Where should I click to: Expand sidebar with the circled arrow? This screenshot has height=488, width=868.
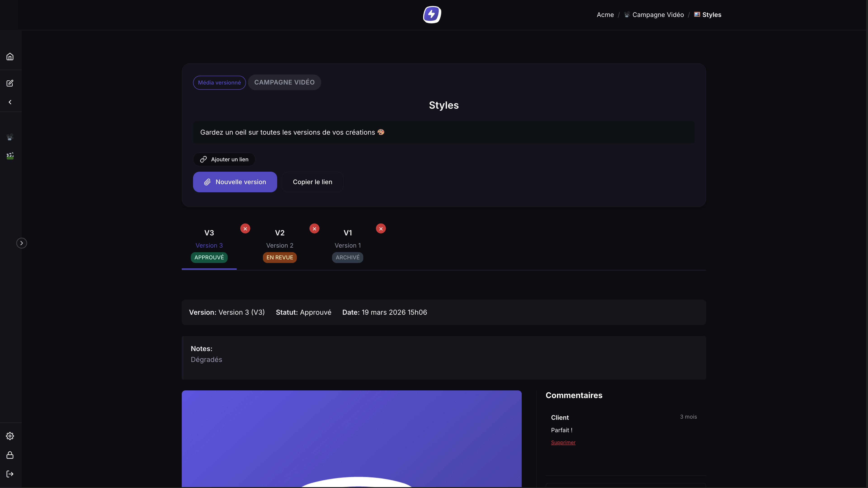click(x=21, y=243)
